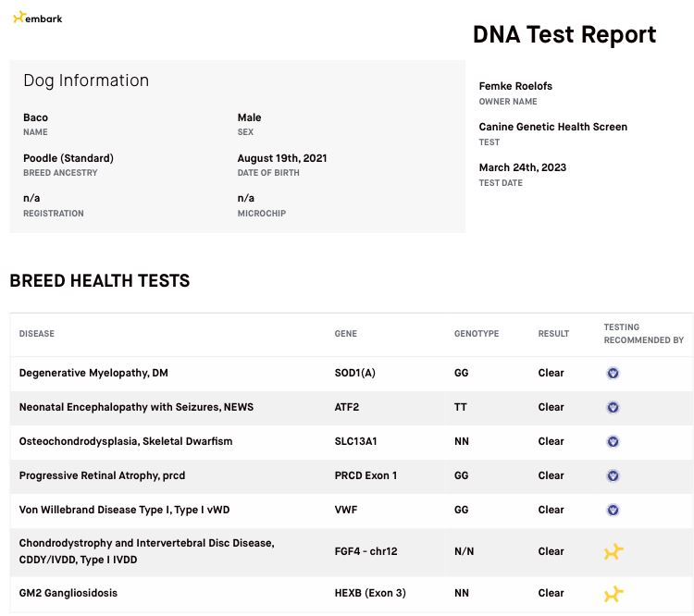The image size is (694, 616).
Task: Click the yellow Embark icon in the Chondrodystrophy row
Action: coord(613,552)
